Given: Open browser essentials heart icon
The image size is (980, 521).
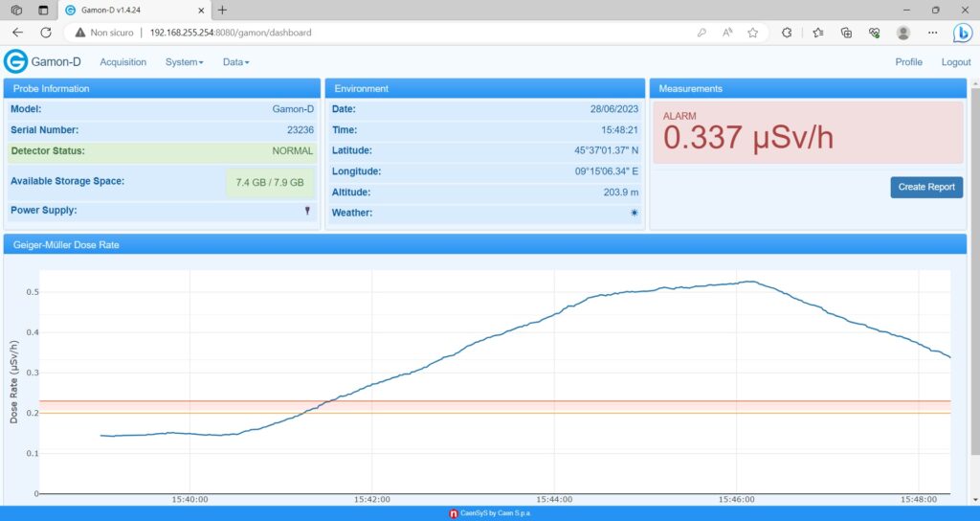Looking at the screenshot, I should click(875, 33).
